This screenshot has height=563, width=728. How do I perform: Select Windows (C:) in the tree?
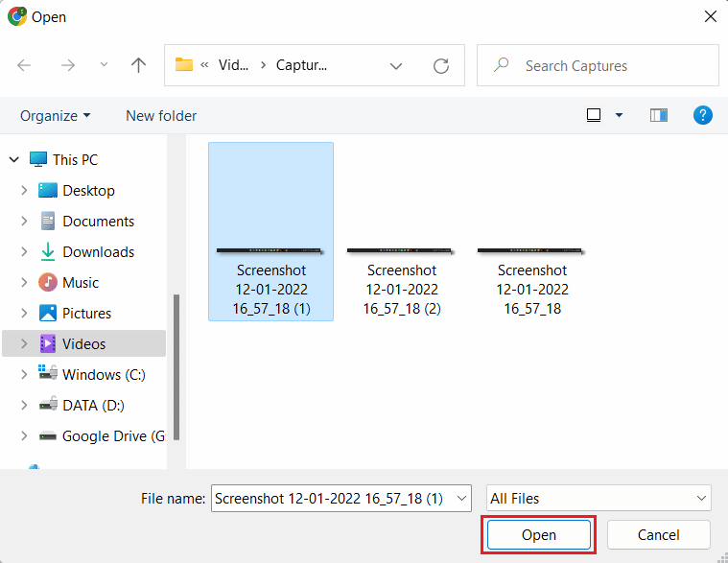tap(104, 374)
